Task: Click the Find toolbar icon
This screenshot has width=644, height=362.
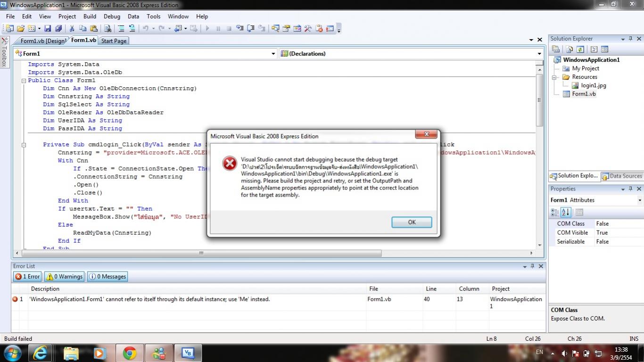Action: [x=107, y=28]
